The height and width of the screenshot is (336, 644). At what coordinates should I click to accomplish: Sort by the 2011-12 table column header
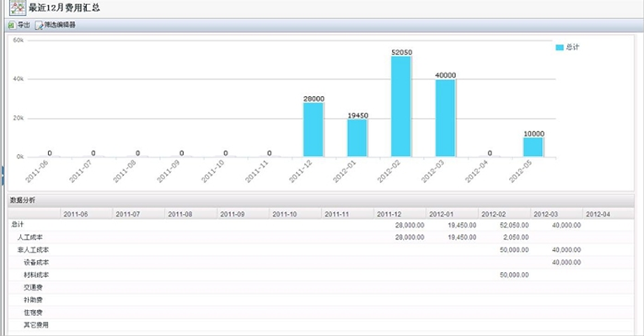coord(400,214)
